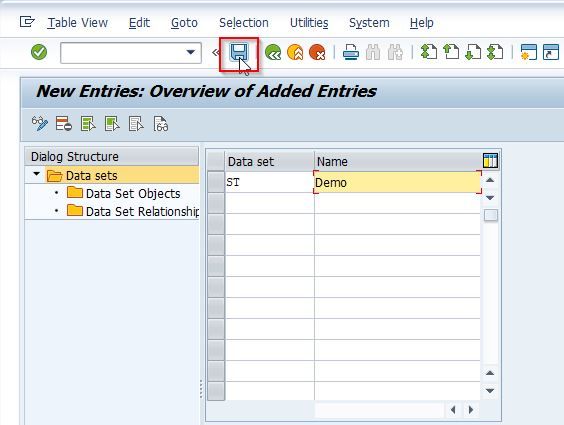Open the Goto menu
This screenshot has height=425, width=564.
click(x=184, y=23)
